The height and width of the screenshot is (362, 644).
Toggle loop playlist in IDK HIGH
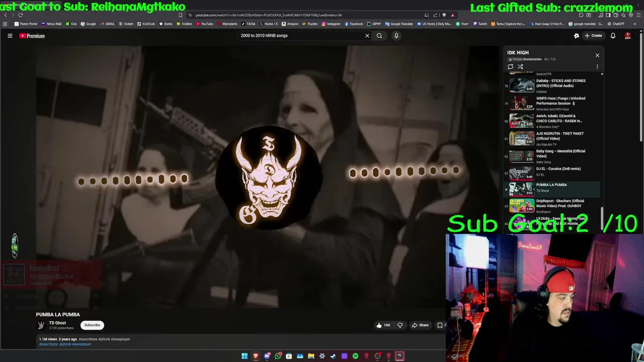coord(510,66)
